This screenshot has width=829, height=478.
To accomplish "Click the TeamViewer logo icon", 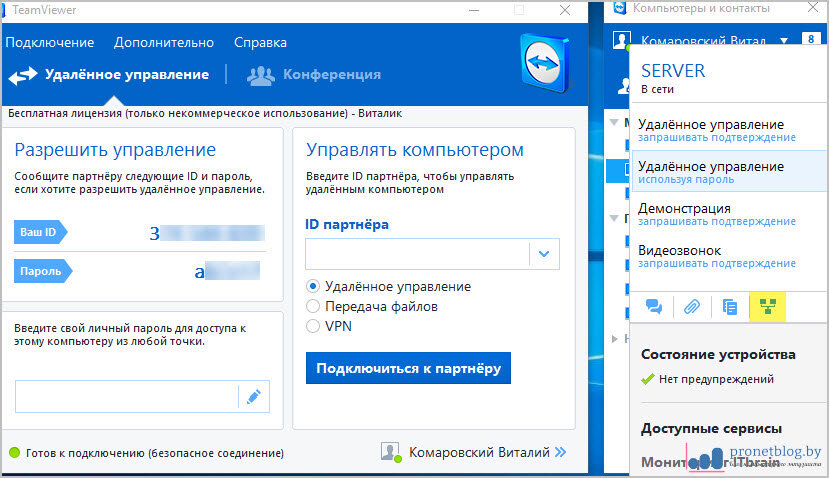I will (x=545, y=63).
